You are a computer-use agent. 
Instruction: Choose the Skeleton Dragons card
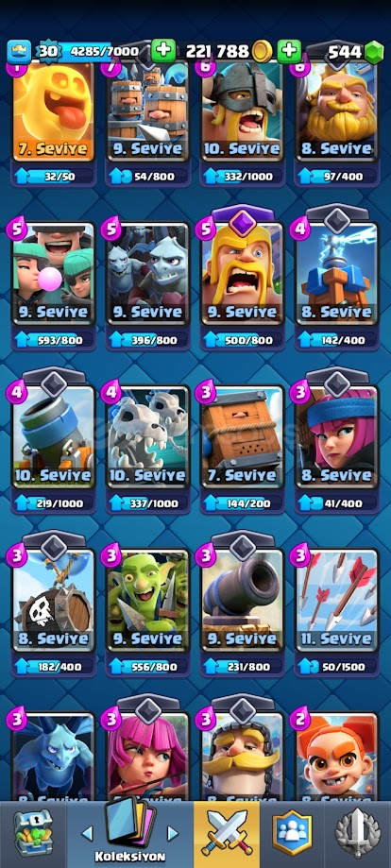point(148,436)
